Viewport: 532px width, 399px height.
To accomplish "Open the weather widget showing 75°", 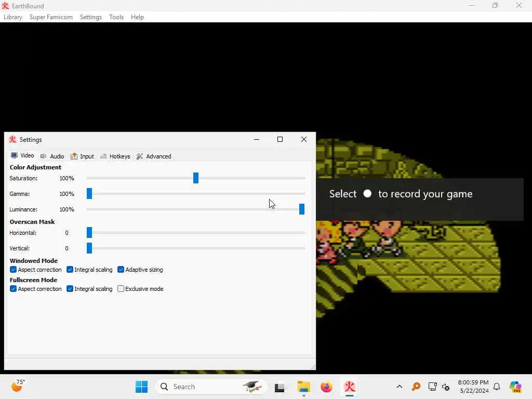I will point(18,386).
